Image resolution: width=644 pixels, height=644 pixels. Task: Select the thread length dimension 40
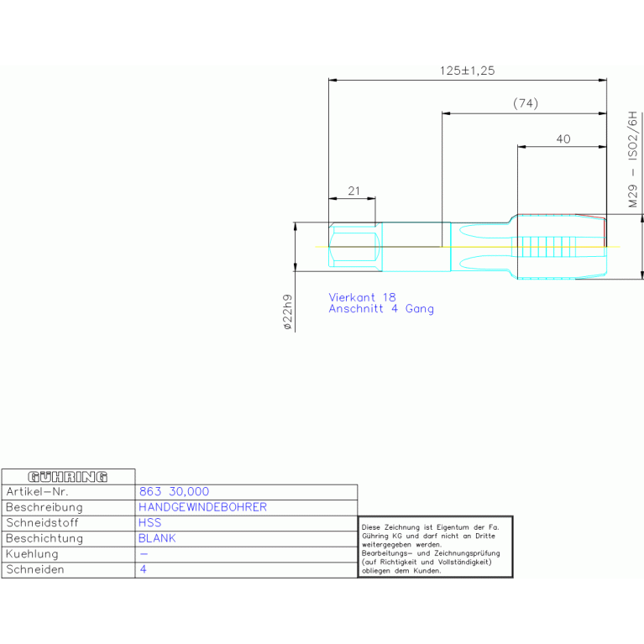point(563,139)
